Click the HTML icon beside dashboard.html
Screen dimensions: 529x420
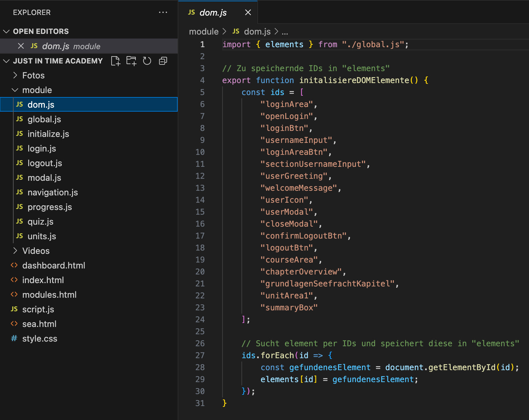pyautogui.click(x=14, y=265)
